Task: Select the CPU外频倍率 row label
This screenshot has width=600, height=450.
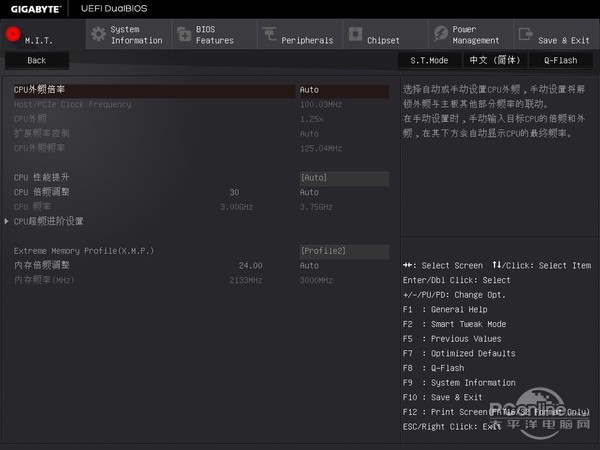Action: pyautogui.click(x=40, y=90)
